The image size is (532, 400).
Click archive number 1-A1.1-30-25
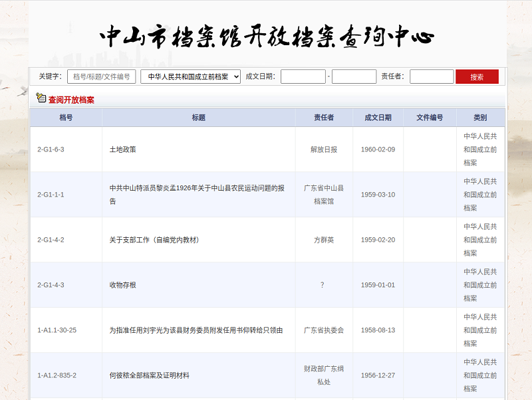(57, 330)
